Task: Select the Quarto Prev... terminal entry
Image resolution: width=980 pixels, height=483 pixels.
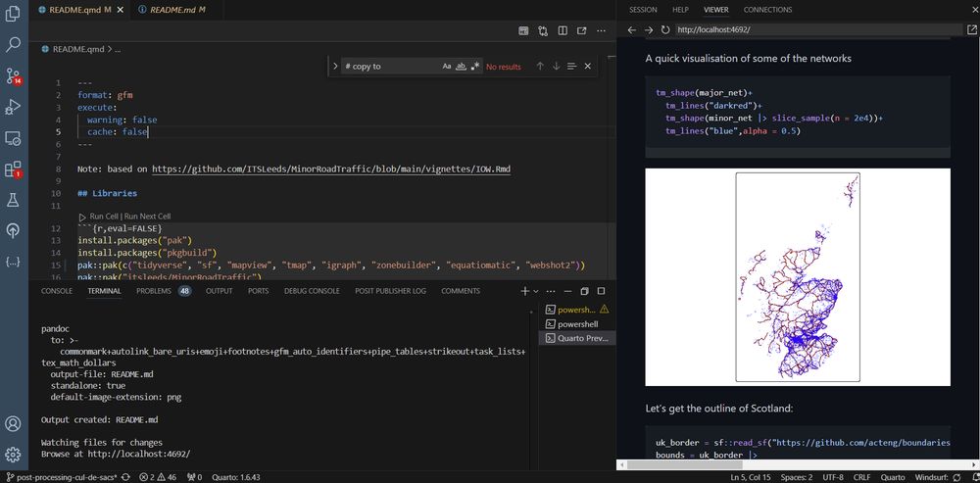Action: tap(577, 338)
